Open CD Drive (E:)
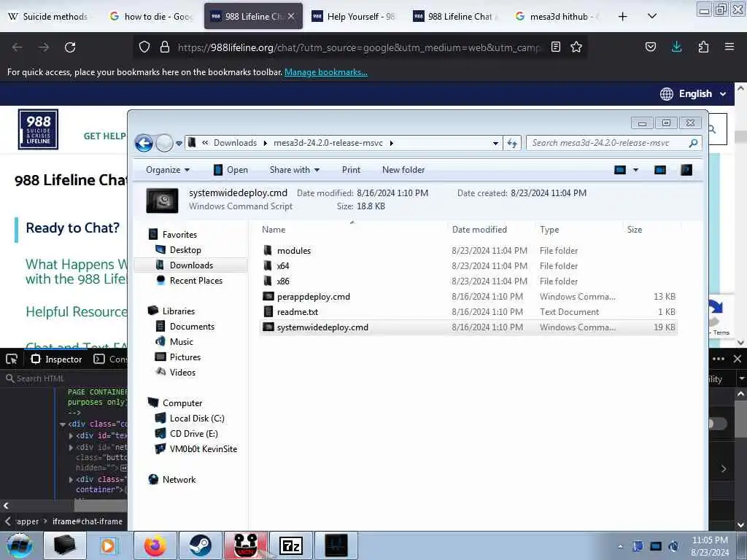This screenshot has height=560, width=747. pos(193,433)
